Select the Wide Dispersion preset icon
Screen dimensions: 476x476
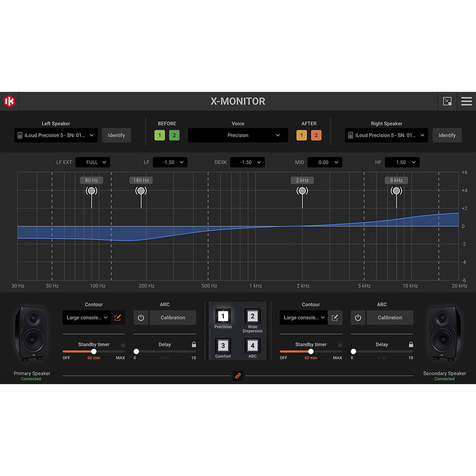coord(252,317)
